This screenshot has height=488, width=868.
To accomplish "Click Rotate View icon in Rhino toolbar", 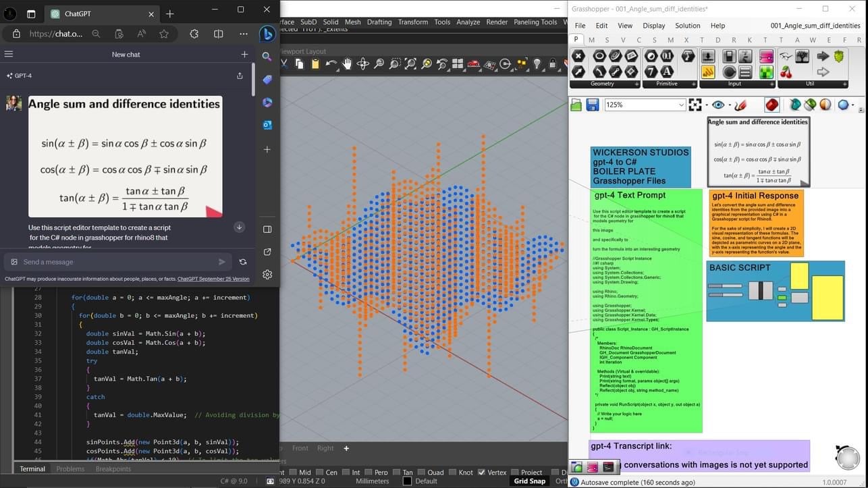I will tap(363, 64).
